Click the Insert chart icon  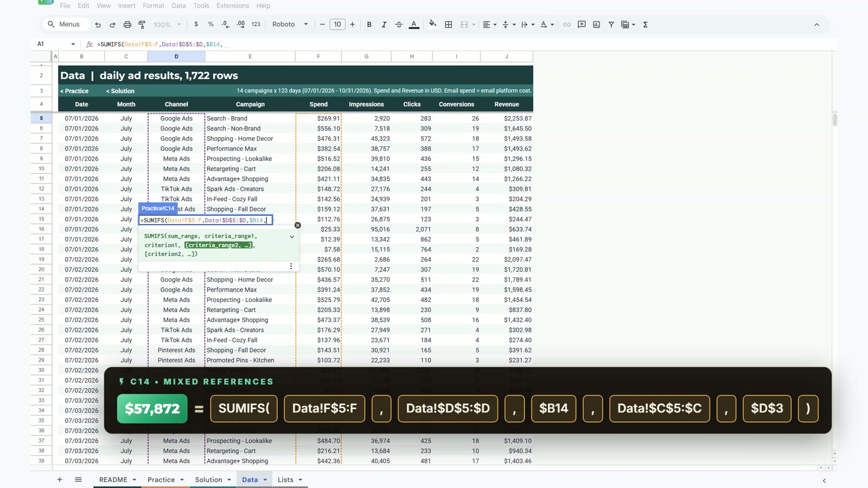point(597,24)
